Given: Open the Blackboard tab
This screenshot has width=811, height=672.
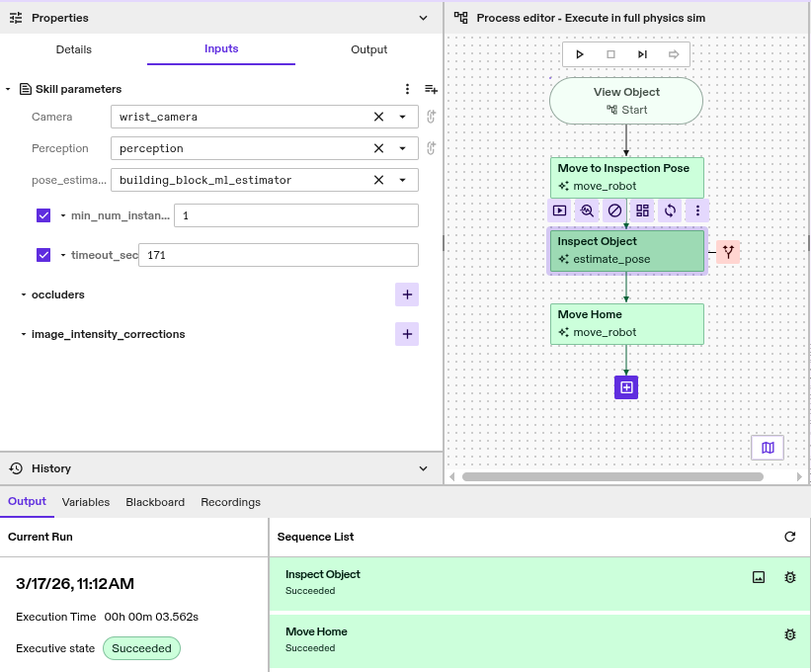Looking at the screenshot, I should [155, 502].
